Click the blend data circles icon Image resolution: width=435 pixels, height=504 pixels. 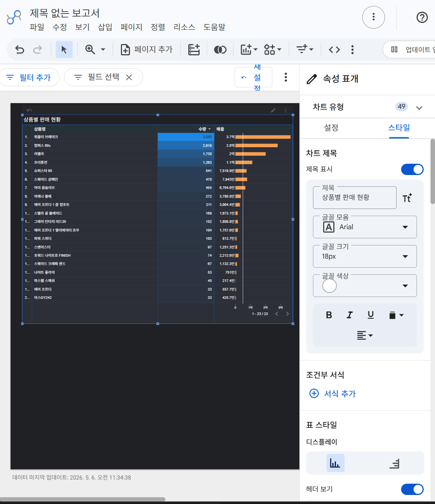(220, 49)
